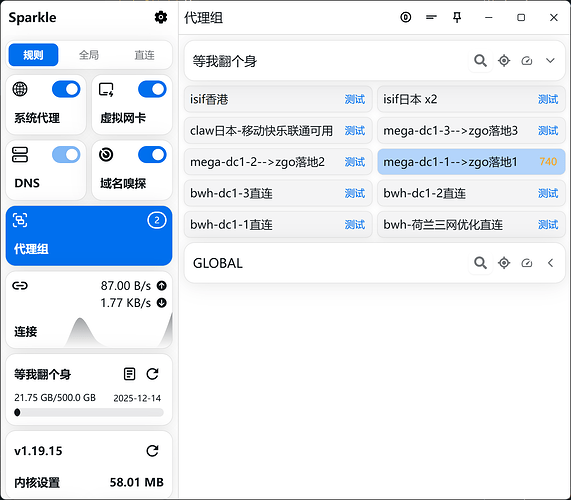The height and width of the screenshot is (500, 571).
Task: Toggle 系统代理 switch
Action: click(x=66, y=89)
